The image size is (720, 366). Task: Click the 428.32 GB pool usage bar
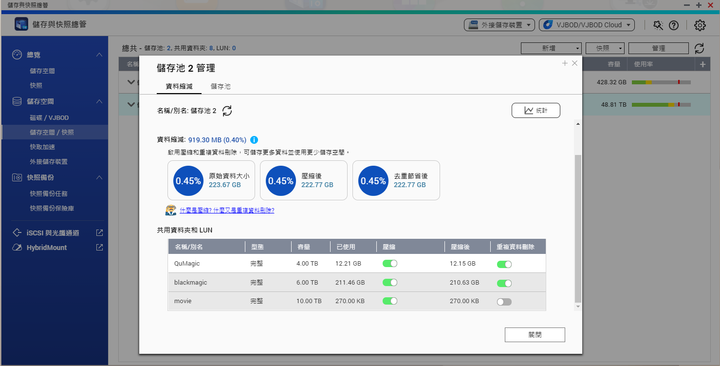coord(661,82)
